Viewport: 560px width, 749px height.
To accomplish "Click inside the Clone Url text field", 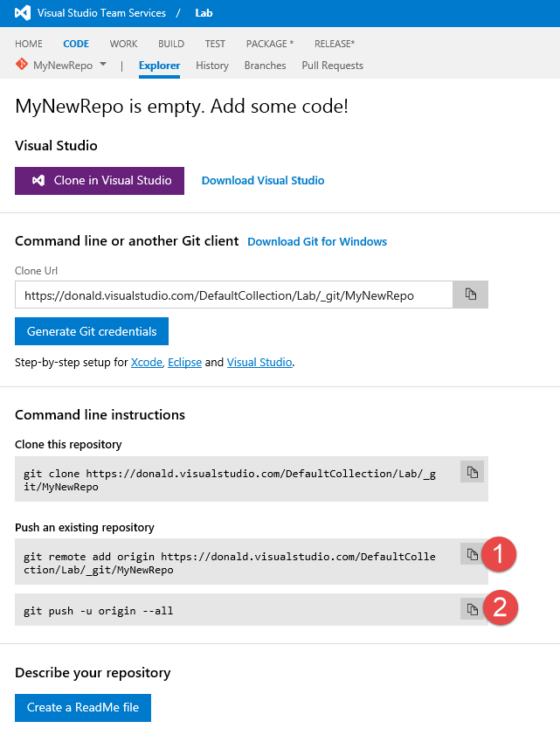I will pos(234,295).
